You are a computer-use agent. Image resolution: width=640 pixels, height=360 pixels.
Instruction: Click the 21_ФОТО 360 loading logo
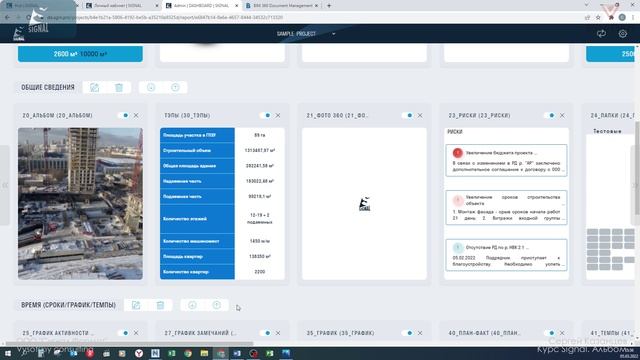coord(364,204)
